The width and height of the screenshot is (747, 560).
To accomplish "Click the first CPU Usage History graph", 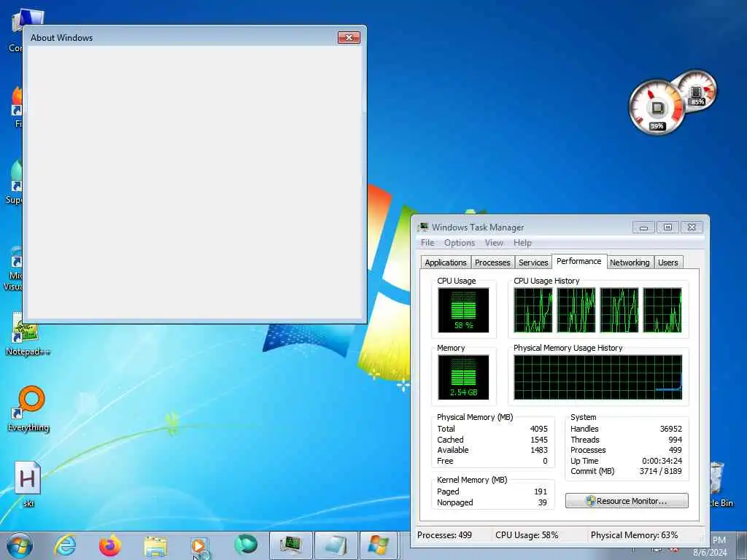I will click(533, 310).
